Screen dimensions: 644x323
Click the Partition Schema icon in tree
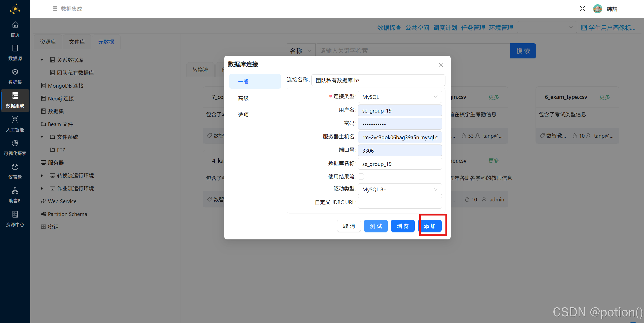(x=43, y=214)
